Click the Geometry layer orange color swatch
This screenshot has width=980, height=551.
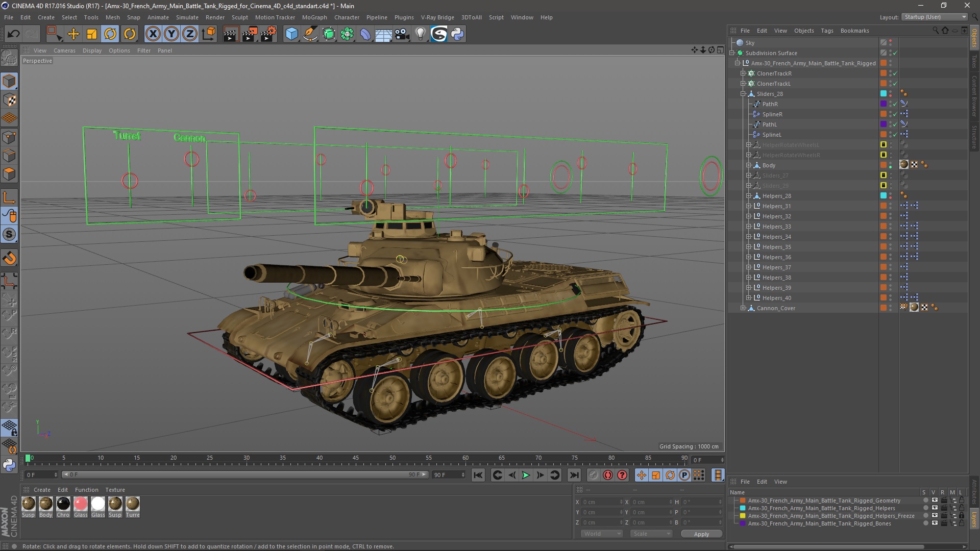click(743, 500)
